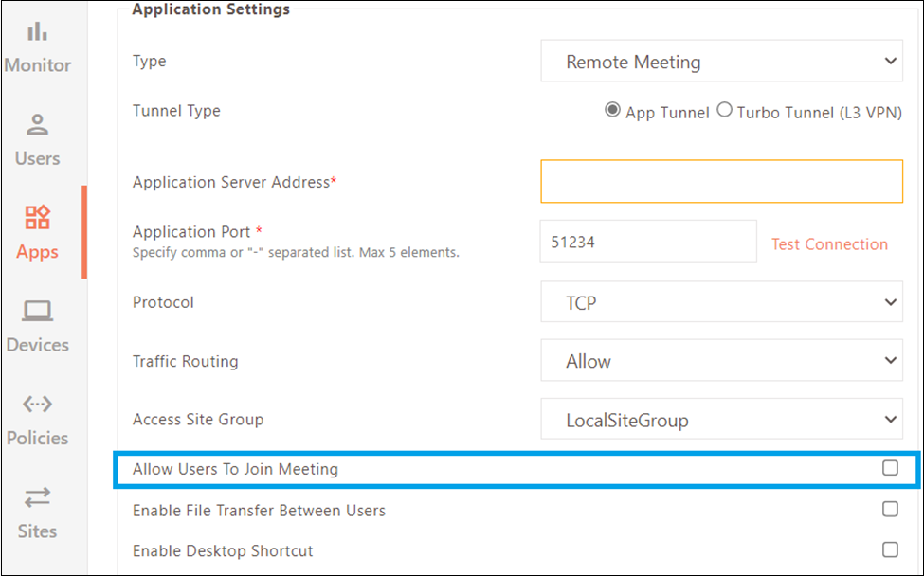Check Allow Users To Join Meeting
This screenshot has height=576, width=924.
(890, 468)
